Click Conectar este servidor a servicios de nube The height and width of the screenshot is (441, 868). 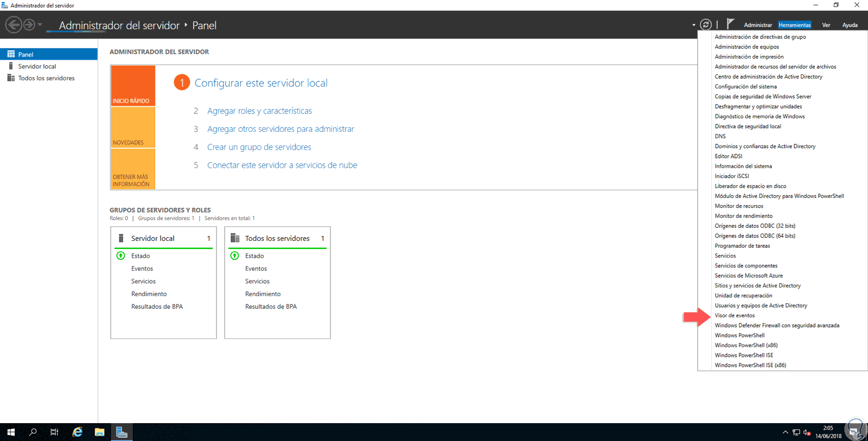[x=282, y=165]
